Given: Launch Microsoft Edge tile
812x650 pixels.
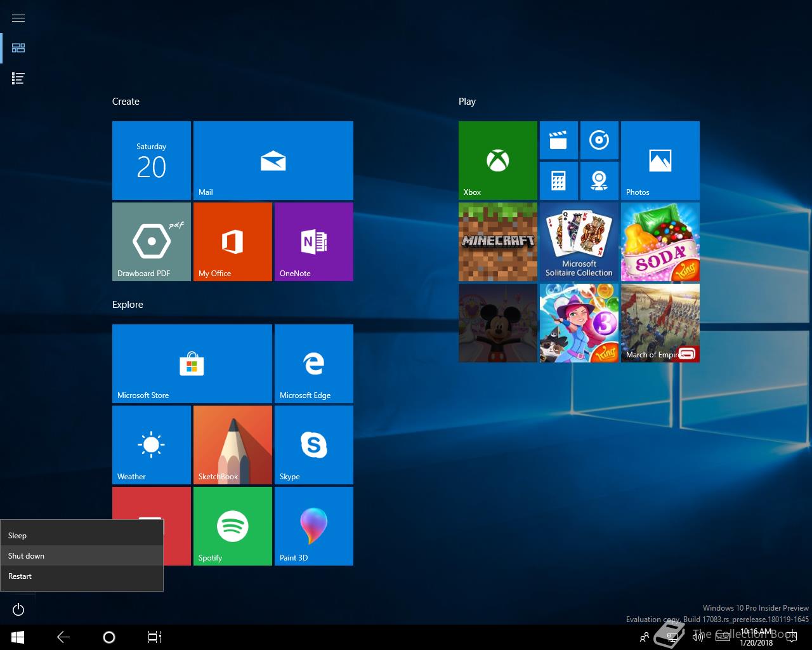Looking at the screenshot, I should (x=314, y=364).
